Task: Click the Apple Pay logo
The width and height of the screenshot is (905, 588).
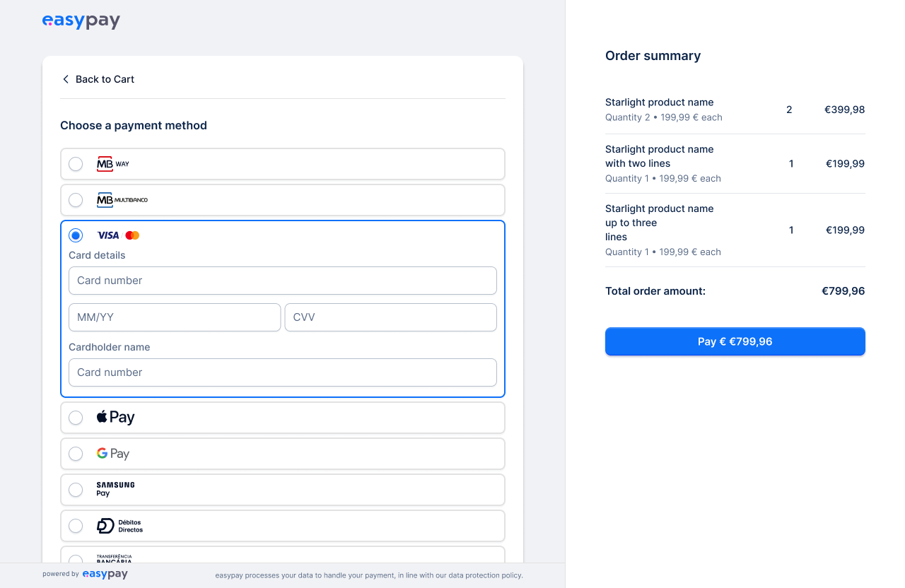Action: [x=115, y=418]
